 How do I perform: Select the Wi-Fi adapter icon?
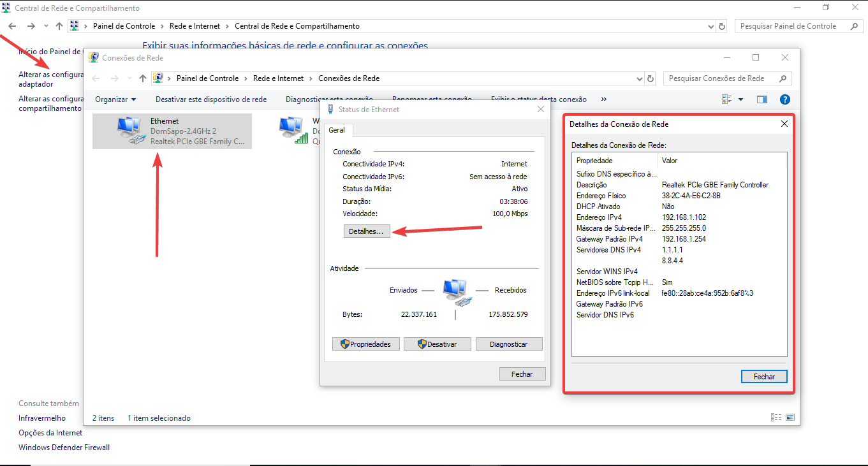coord(294,131)
